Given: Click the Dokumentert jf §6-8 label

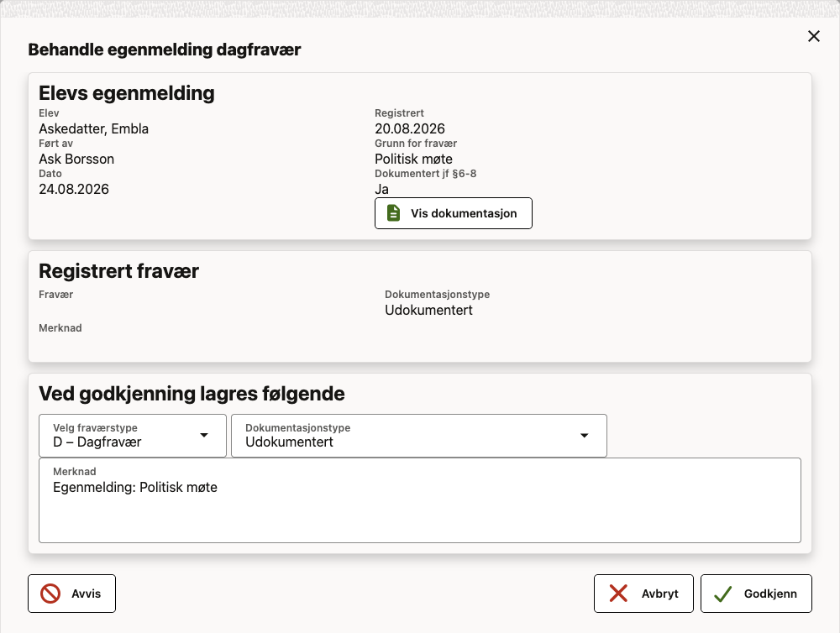Looking at the screenshot, I should 425,174.
